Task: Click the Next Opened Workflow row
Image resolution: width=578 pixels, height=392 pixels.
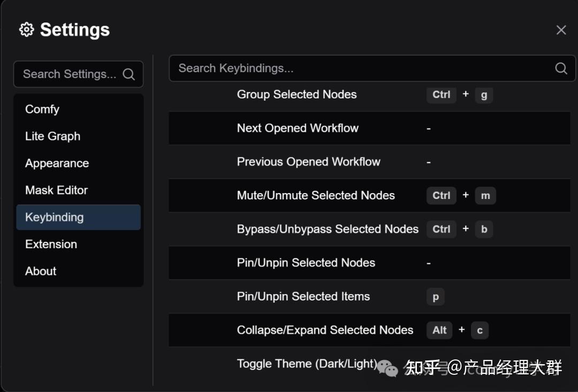Action: (298, 128)
